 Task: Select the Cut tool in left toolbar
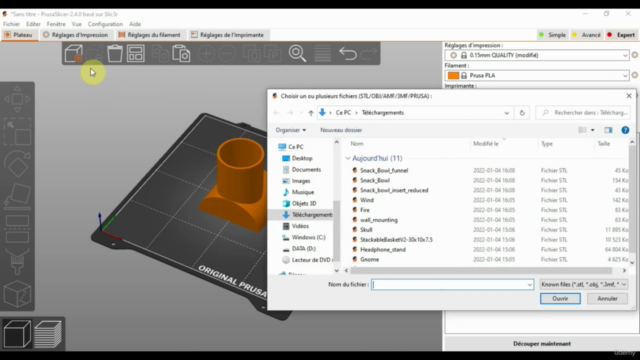pyautogui.click(x=17, y=229)
